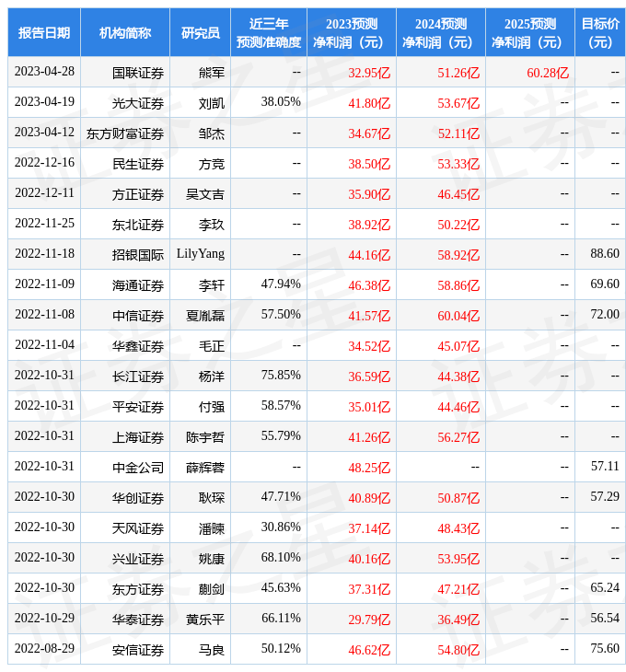Select institution 招银国际
This screenshot has height=672, width=626.
138,255
